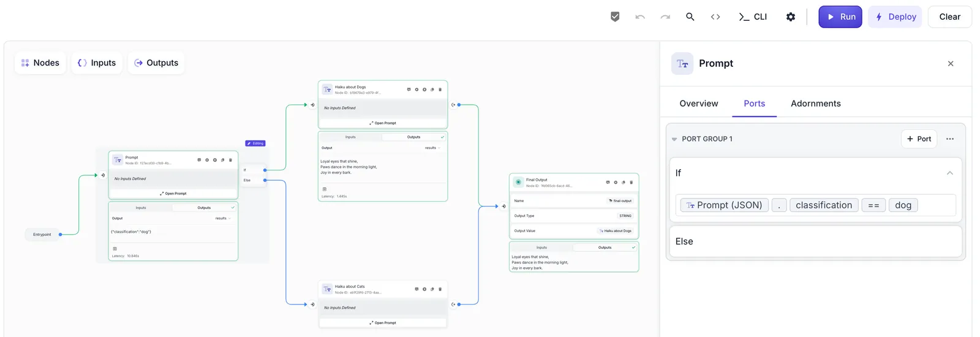Switch Prompt node panel to Inputs
Image resolution: width=980 pixels, height=337 pixels.
tap(141, 208)
